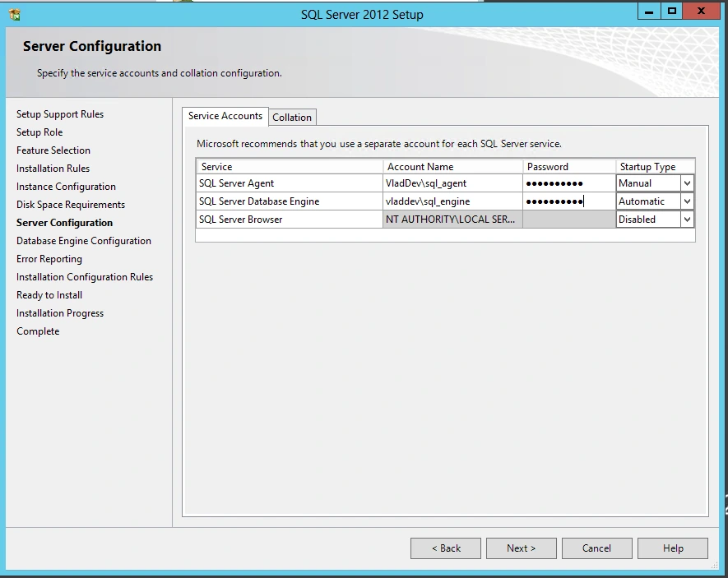Image resolution: width=728 pixels, height=578 pixels.
Task: Click Error Reporting step
Action: pos(49,259)
